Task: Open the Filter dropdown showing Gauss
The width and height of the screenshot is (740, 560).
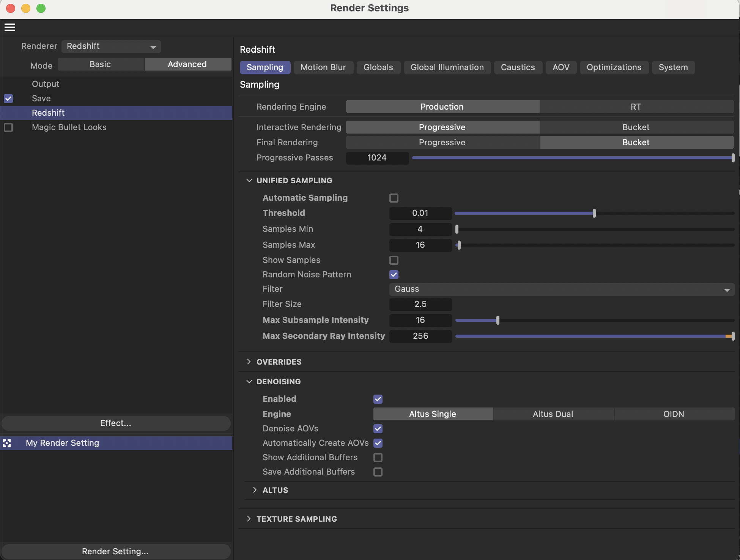Action: pyautogui.click(x=562, y=289)
